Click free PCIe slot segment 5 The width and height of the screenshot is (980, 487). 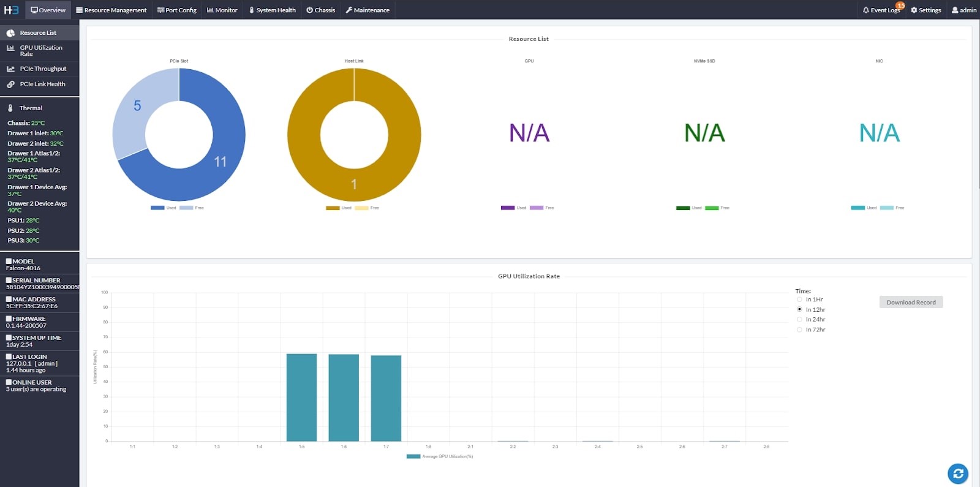137,106
